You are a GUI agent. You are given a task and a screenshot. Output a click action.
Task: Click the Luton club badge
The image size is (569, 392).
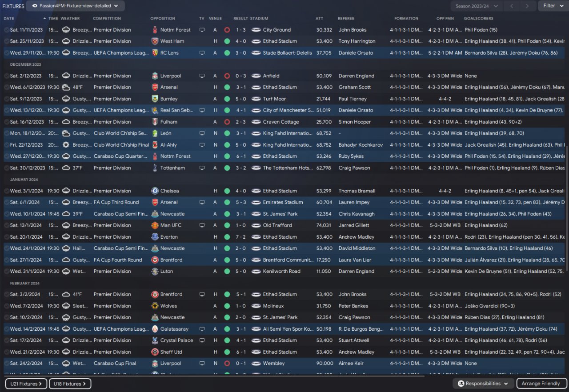coord(155,271)
